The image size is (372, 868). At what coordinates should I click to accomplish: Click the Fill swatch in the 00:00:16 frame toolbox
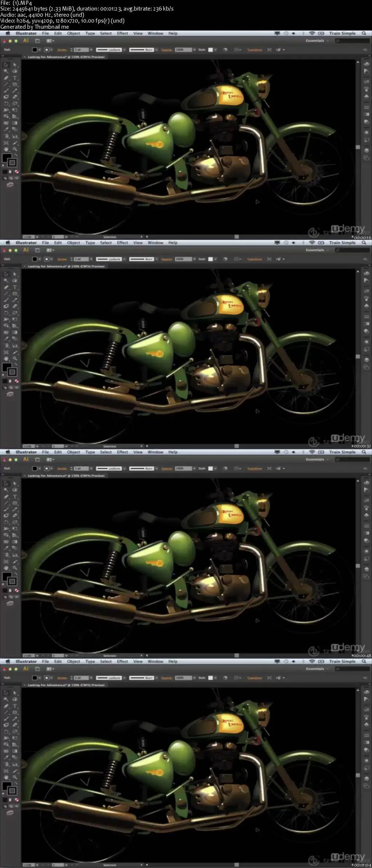pos(7,158)
